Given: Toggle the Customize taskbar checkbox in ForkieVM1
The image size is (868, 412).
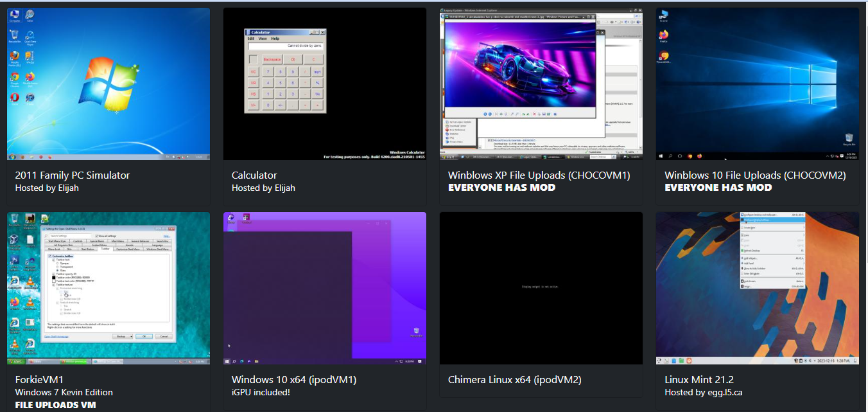Looking at the screenshot, I should (50, 256).
